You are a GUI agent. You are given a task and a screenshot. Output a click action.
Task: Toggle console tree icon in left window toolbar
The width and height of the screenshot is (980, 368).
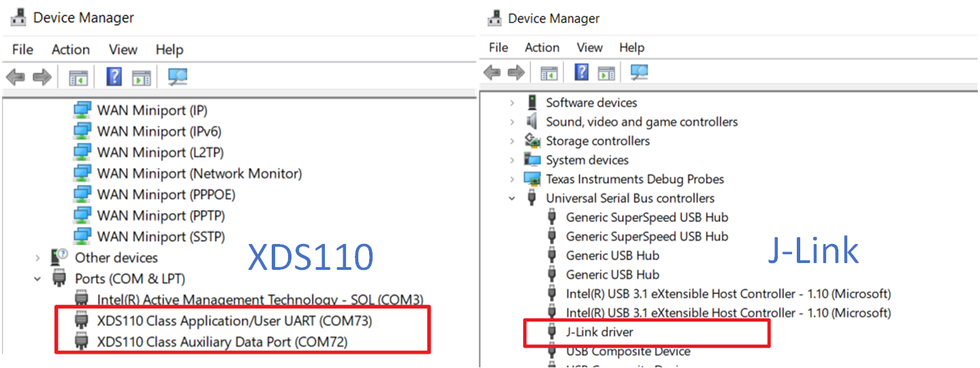pyautogui.click(x=78, y=78)
